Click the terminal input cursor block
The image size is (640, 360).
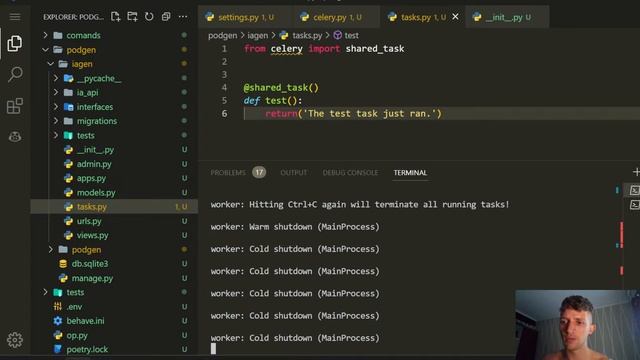coord(213,348)
